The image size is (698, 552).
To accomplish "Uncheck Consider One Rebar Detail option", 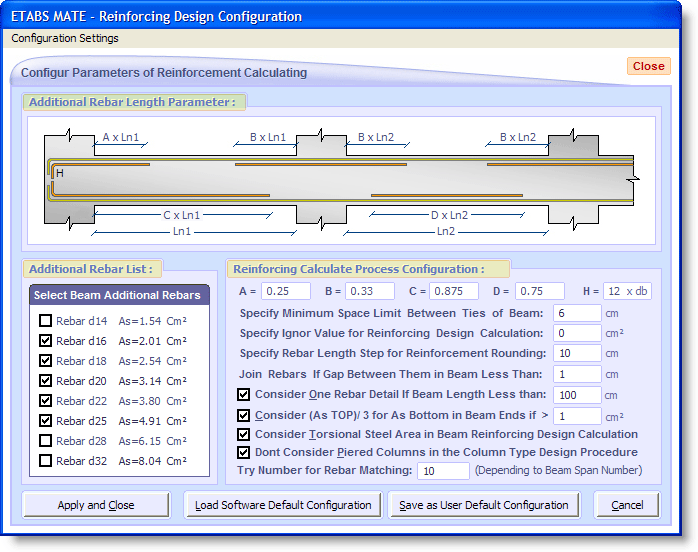I will (244, 394).
